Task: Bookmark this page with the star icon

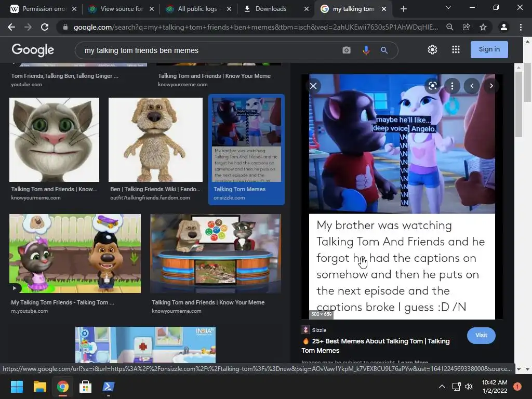Action: (x=483, y=27)
